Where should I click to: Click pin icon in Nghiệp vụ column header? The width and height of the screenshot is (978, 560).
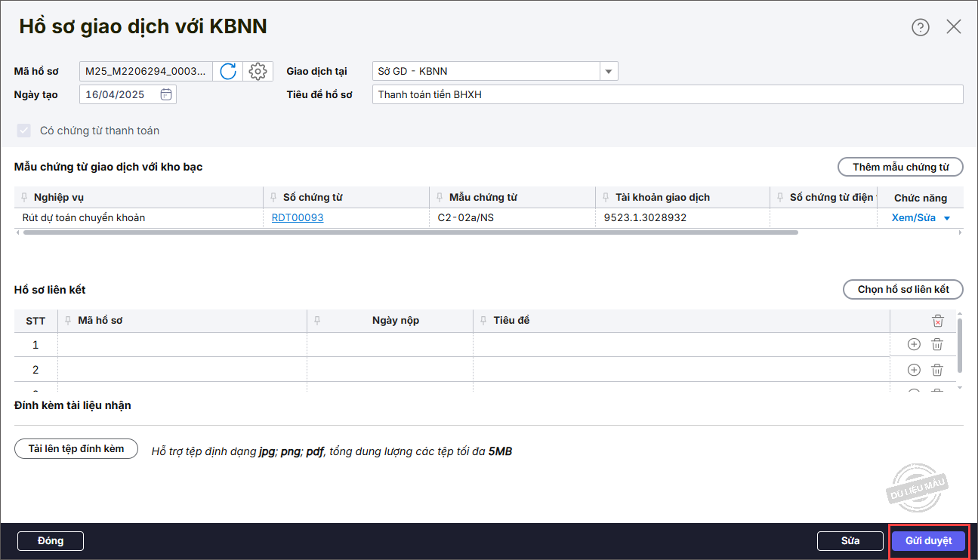tap(25, 198)
